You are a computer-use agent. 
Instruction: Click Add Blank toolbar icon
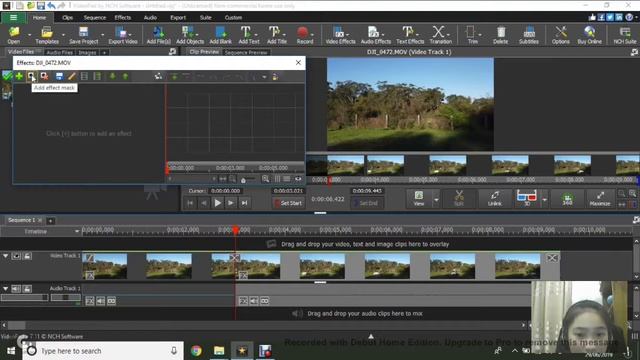point(220,35)
